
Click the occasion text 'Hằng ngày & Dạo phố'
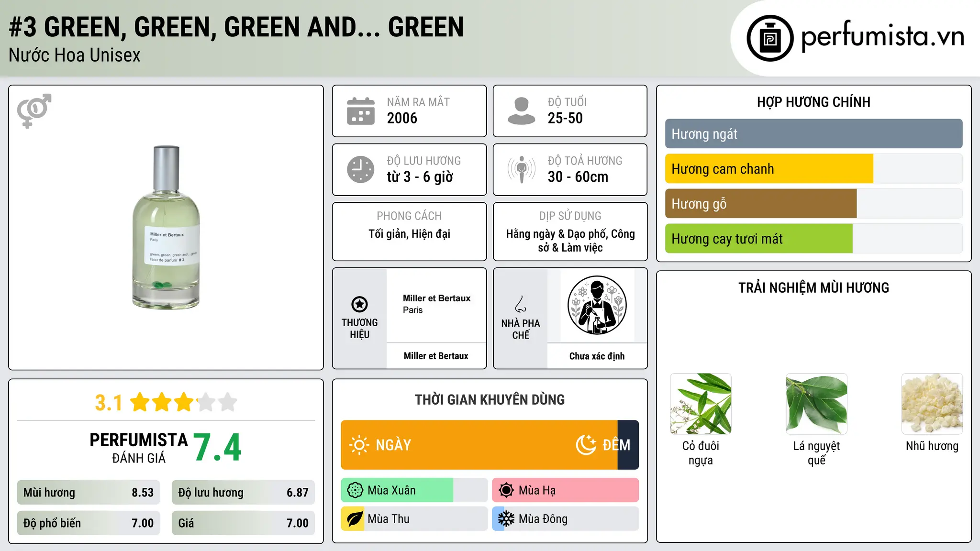pos(556,234)
